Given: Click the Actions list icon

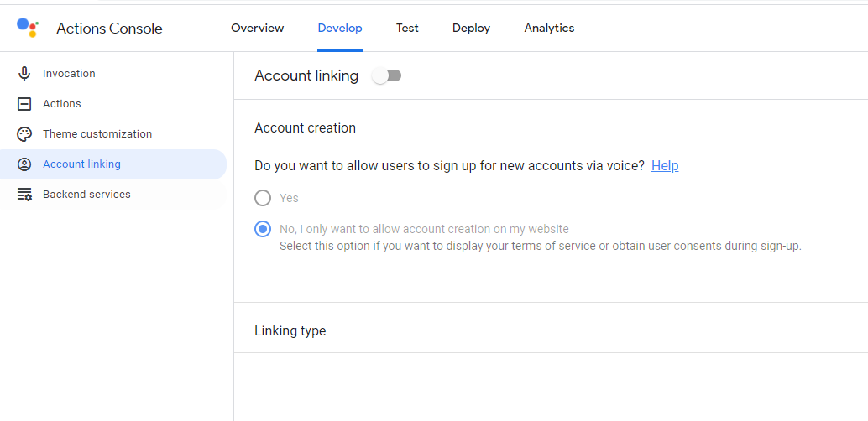Looking at the screenshot, I should pos(24,104).
